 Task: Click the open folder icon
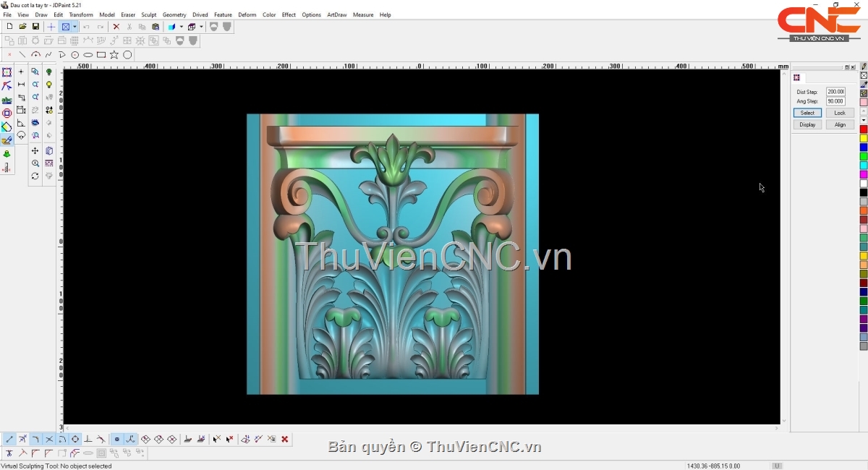pos(22,27)
